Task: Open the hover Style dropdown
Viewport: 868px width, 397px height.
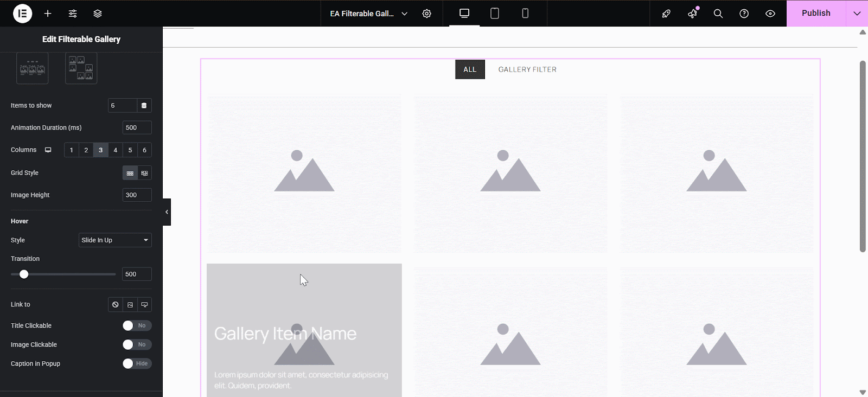Action: (115, 240)
